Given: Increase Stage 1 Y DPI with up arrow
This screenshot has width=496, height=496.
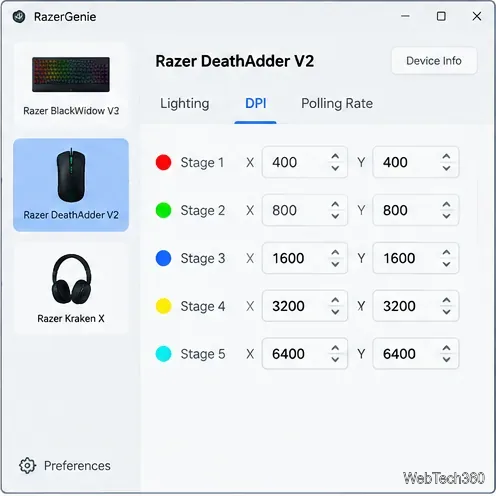Looking at the screenshot, I should 446,156.
